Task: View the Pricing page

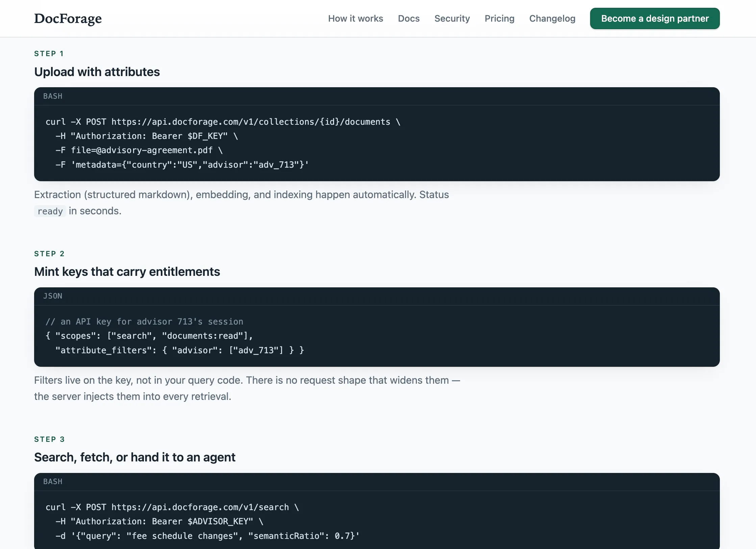Action: 499,19
